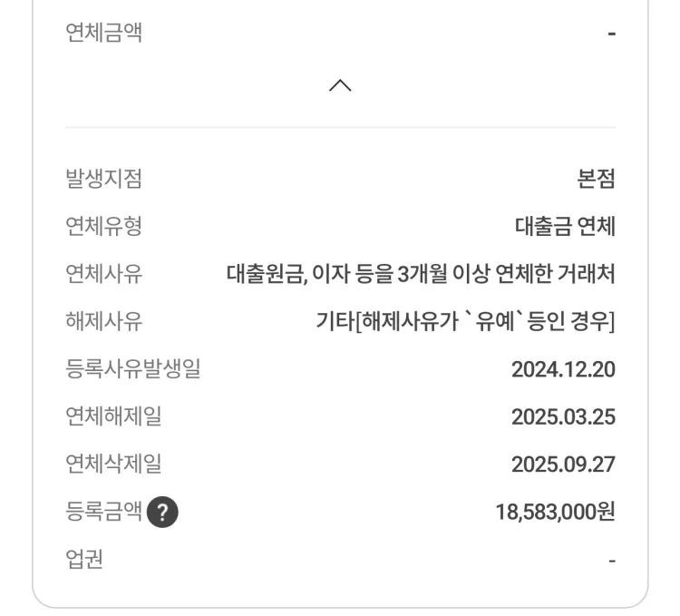Select the amount 18,583,000원
This screenshot has height=616, width=680.
tap(555, 513)
